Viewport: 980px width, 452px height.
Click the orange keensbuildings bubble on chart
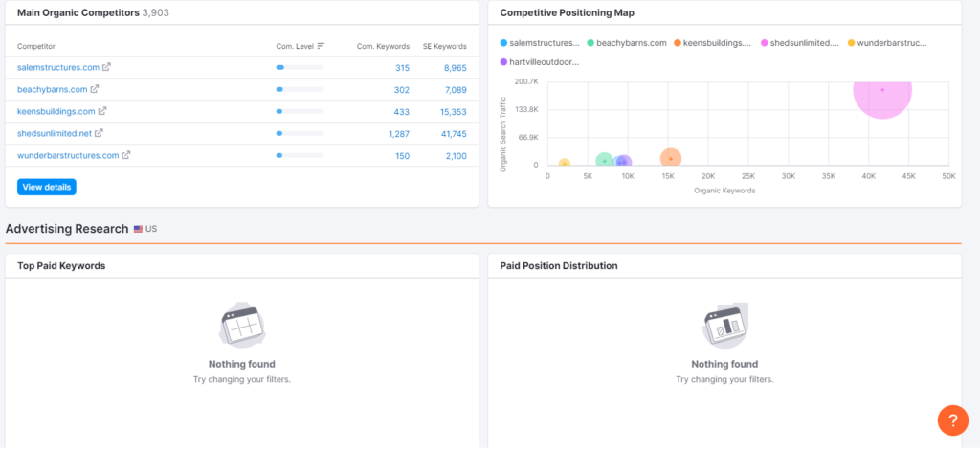point(671,159)
